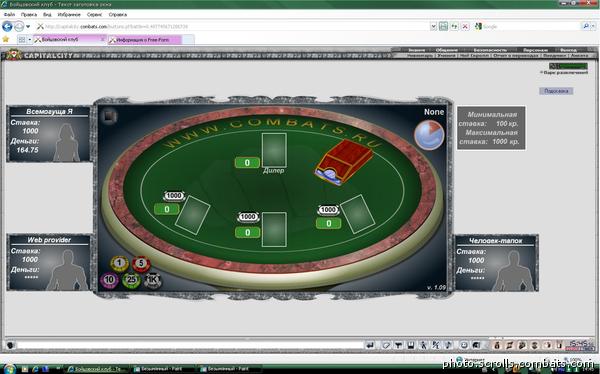Click the music note sound icon
The height and width of the screenshot is (374, 600).
[x=448, y=345]
